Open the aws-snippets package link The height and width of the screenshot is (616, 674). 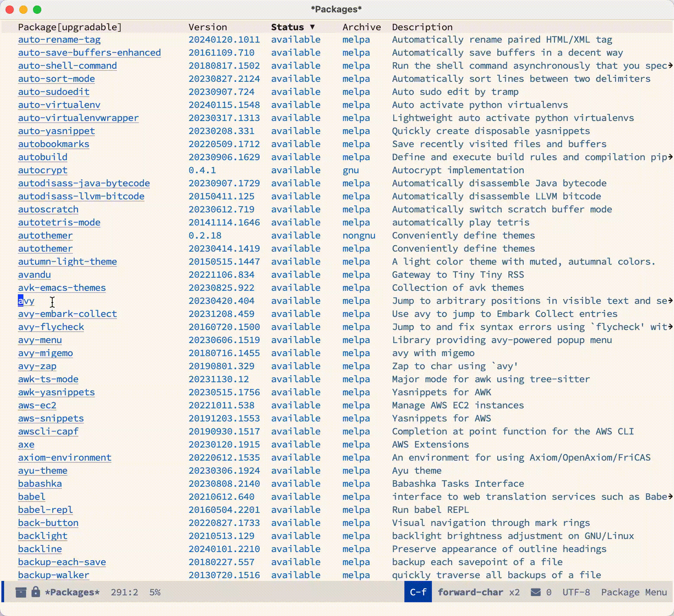pos(51,418)
